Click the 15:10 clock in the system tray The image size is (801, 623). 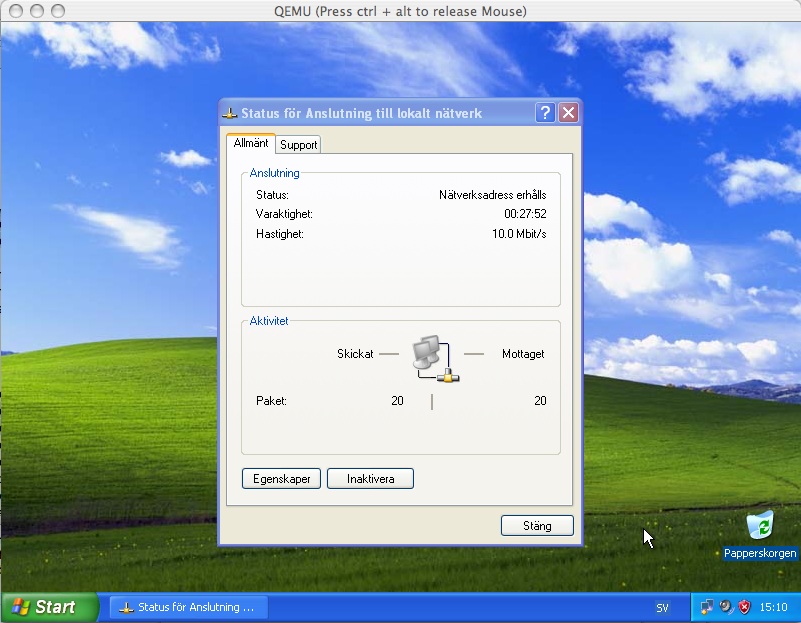coord(773,607)
